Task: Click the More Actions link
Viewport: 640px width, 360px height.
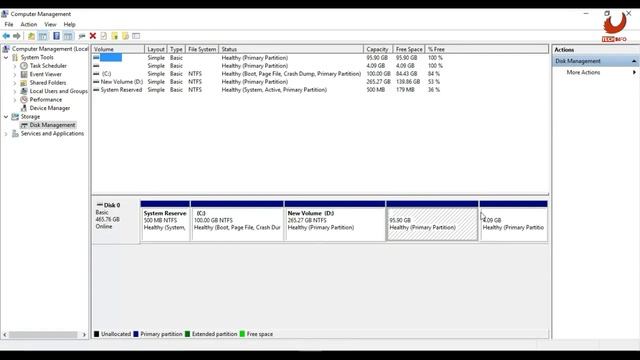Action: [583, 72]
